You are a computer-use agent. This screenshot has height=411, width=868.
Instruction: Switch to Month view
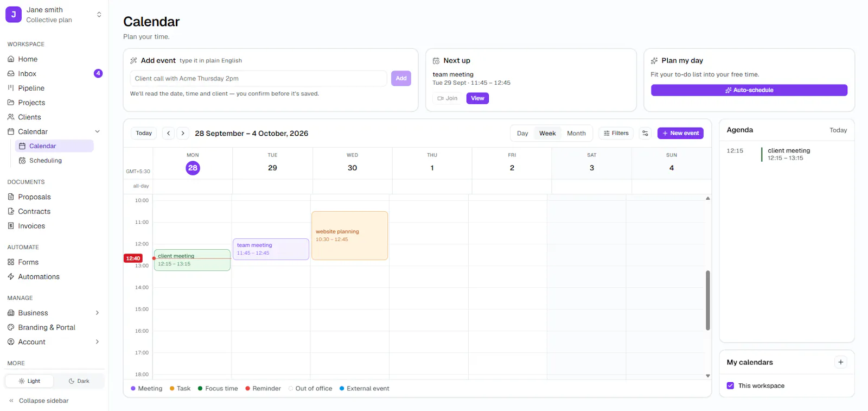point(576,134)
